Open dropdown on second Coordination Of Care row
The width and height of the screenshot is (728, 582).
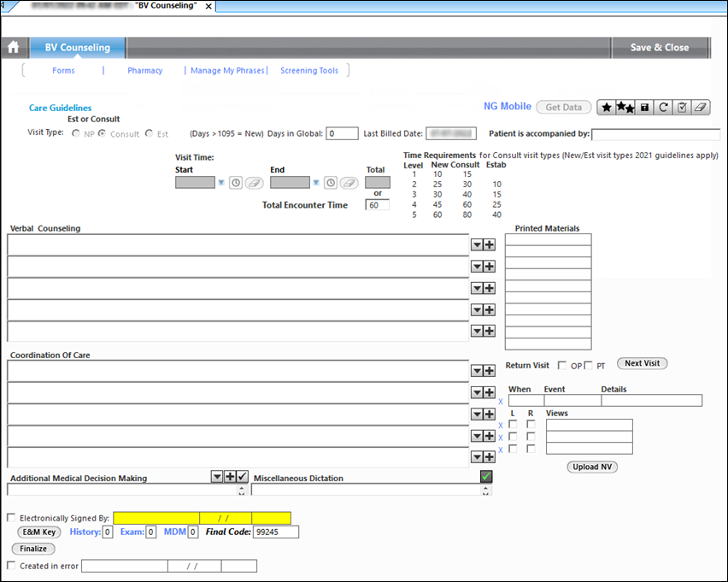(477, 392)
